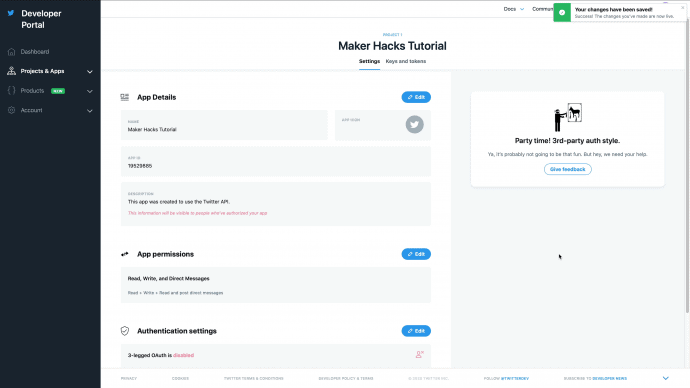690x388 pixels.
Task: Click the Account gear icon
Action: click(x=11, y=110)
